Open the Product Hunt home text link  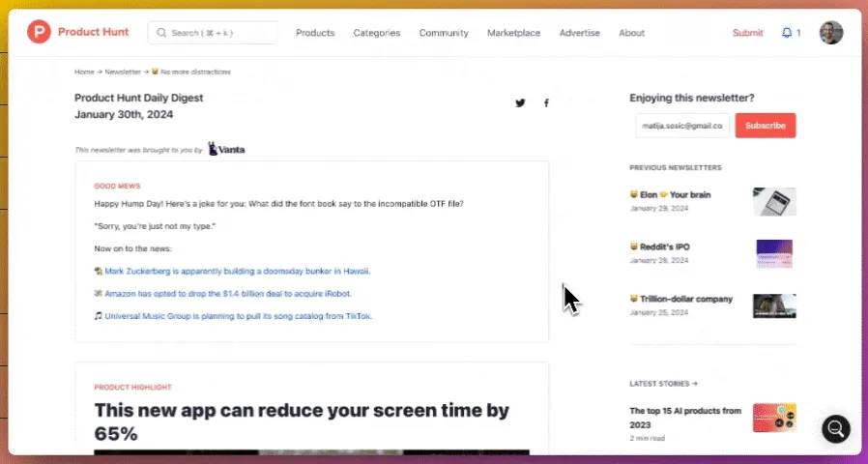coord(93,32)
